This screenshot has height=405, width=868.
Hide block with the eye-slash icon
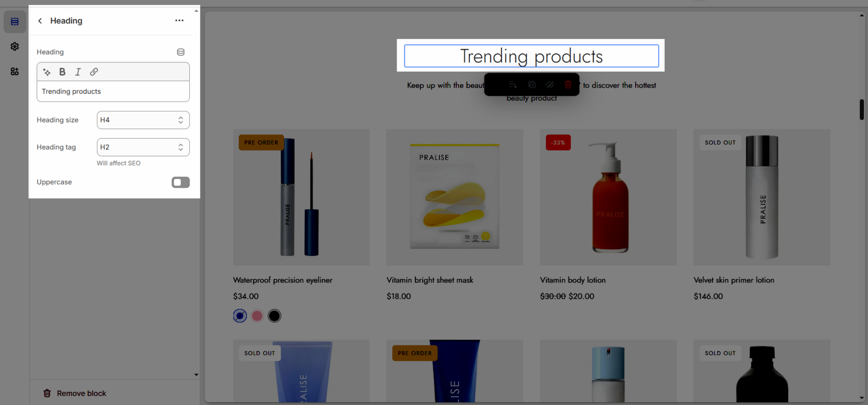(x=550, y=85)
